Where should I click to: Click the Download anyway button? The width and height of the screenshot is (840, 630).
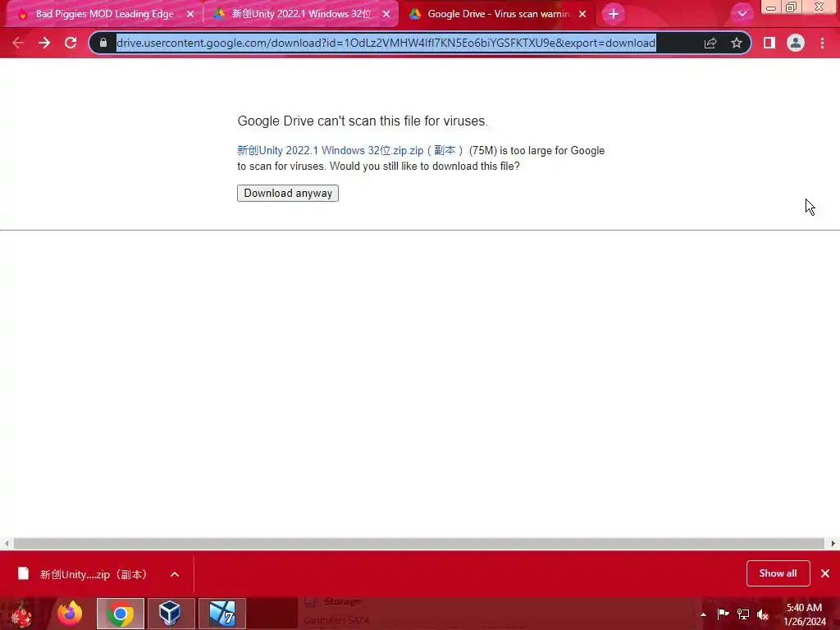point(288,193)
